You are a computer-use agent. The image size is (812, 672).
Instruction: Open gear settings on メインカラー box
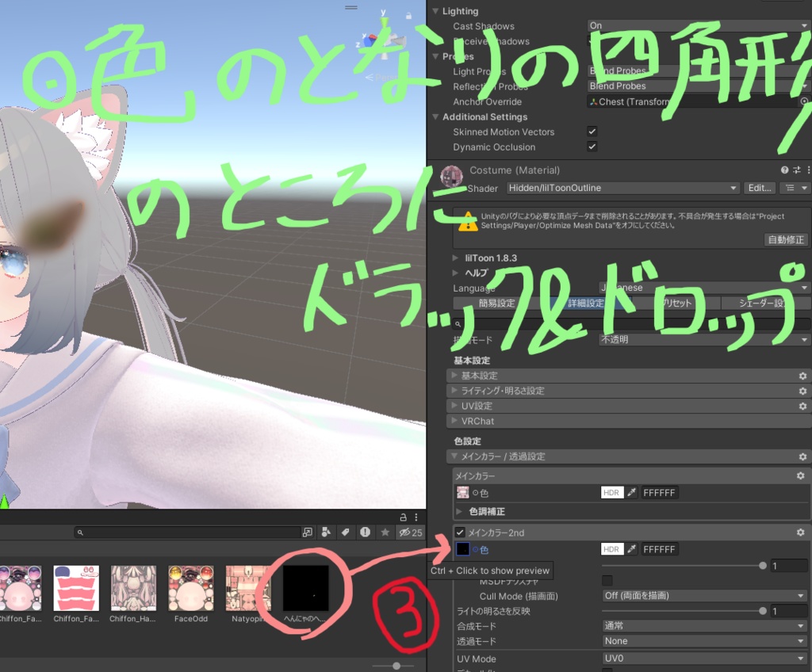tap(801, 475)
